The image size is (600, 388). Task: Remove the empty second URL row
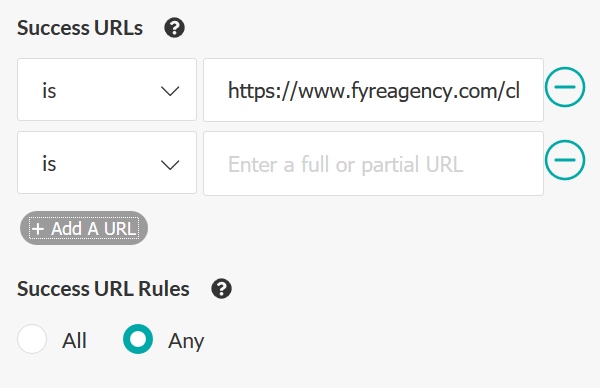point(565,160)
